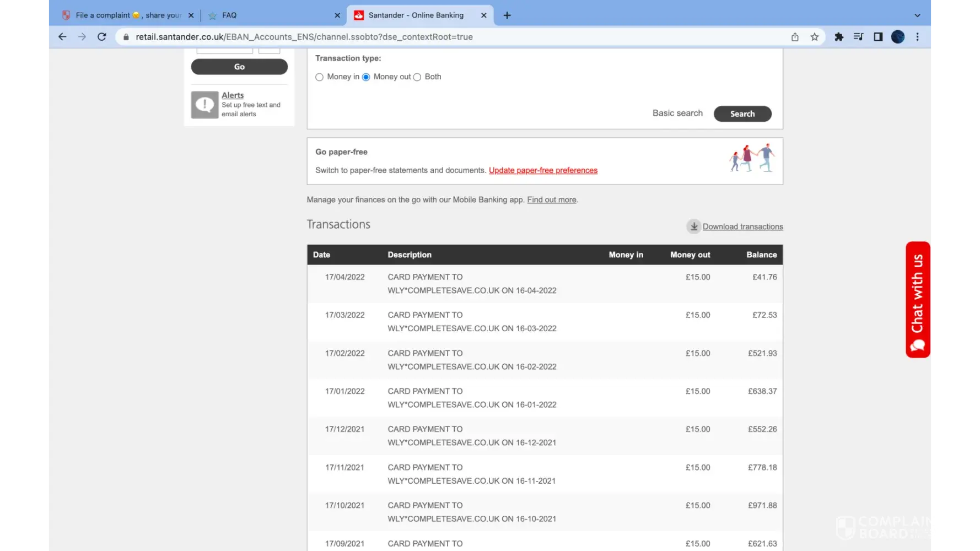Screen dimensions: 980x551
Task: Expand the tab search chevron
Action: coord(917,15)
